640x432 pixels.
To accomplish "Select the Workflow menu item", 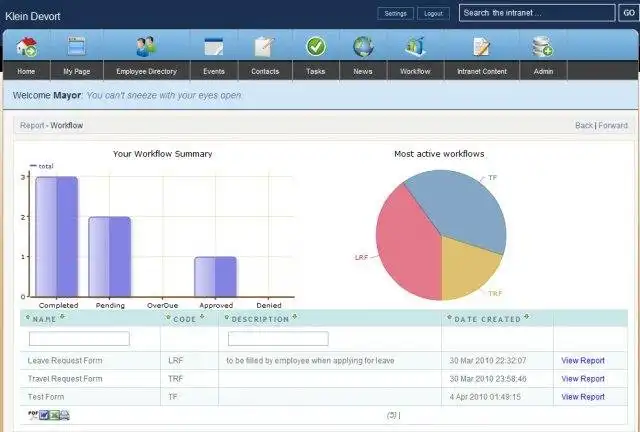I will (415, 71).
